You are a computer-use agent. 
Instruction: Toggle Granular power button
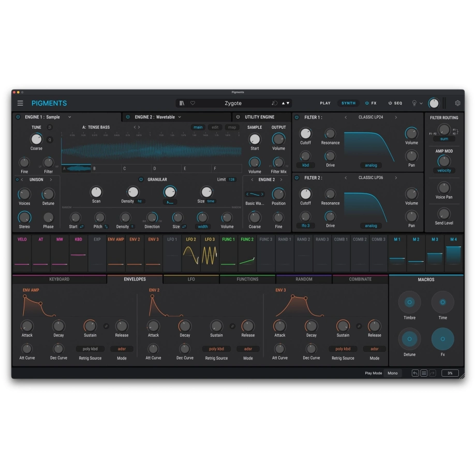[x=141, y=180]
